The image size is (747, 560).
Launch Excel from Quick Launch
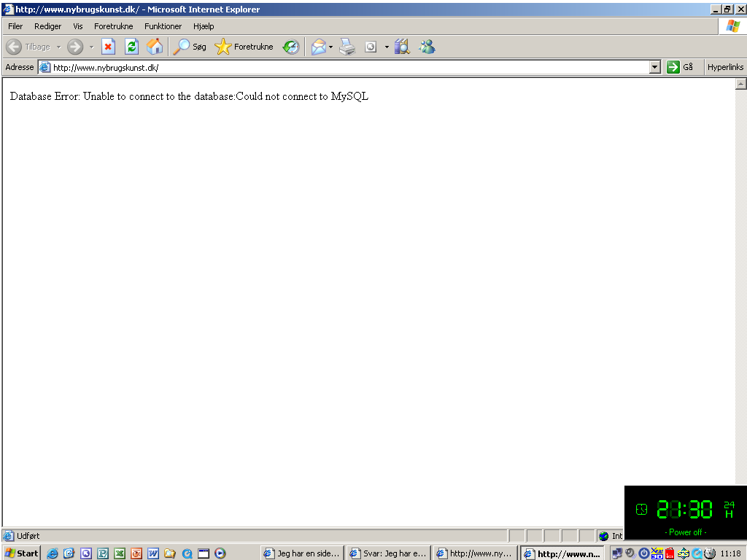click(x=120, y=553)
